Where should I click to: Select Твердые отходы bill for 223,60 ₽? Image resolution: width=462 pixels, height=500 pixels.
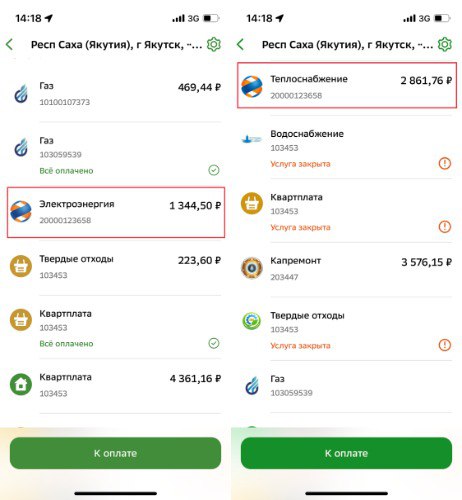[115, 267]
